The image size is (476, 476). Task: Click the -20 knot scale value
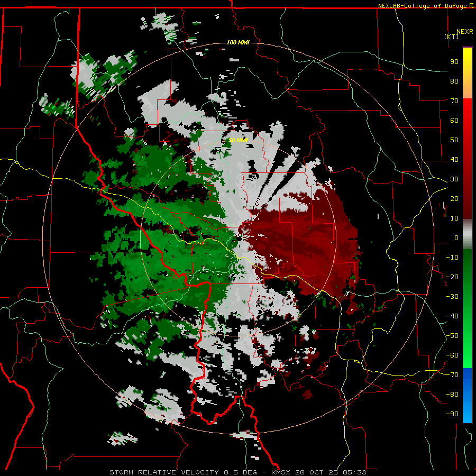pos(452,277)
